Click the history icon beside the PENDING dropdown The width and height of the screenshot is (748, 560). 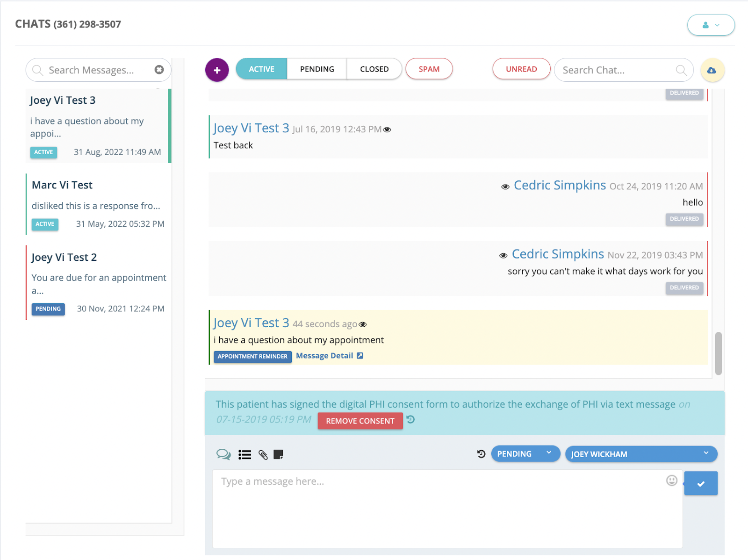(481, 453)
